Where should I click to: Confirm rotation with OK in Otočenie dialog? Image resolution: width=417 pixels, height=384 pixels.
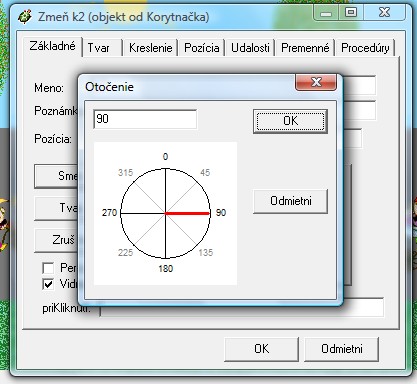pos(290,121)
